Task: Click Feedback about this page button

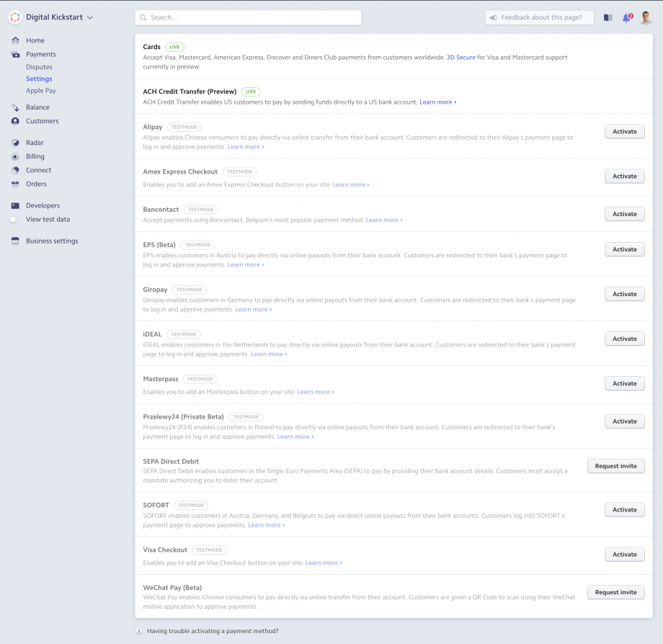Action: [x=540, y=18]
